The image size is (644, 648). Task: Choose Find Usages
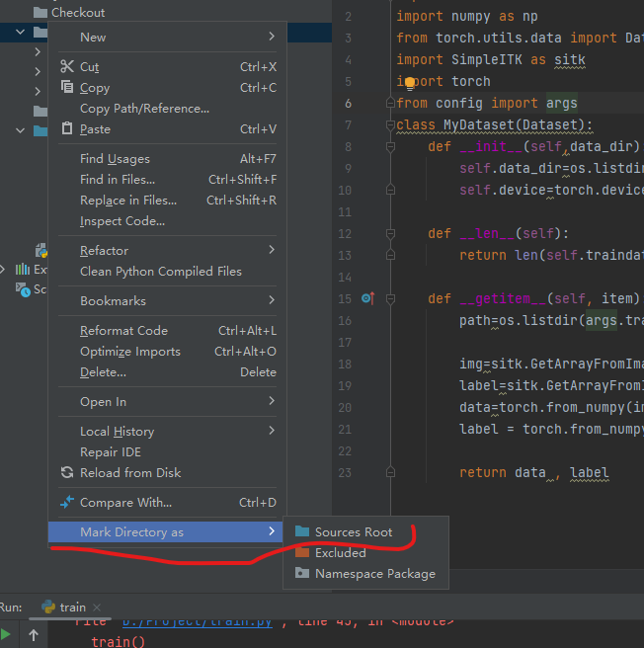click(167, 159)
